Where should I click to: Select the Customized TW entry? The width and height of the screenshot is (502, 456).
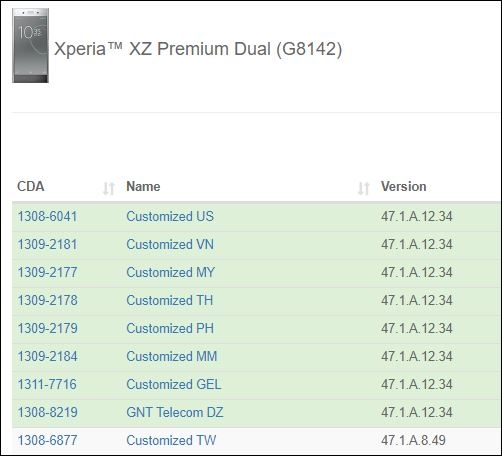pyautogui.click(x=171, y=440)
